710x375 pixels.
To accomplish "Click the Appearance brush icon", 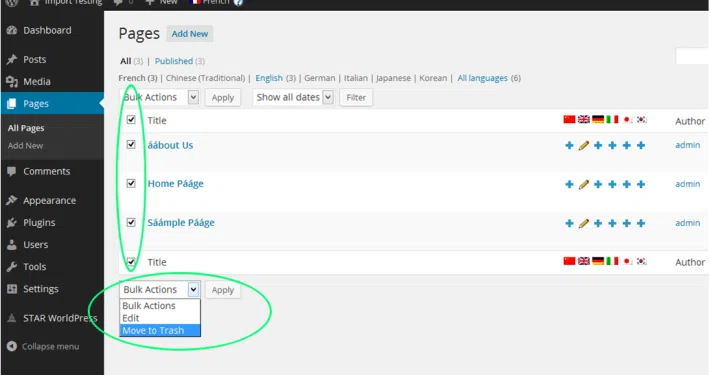I will (x=12, y=200).
